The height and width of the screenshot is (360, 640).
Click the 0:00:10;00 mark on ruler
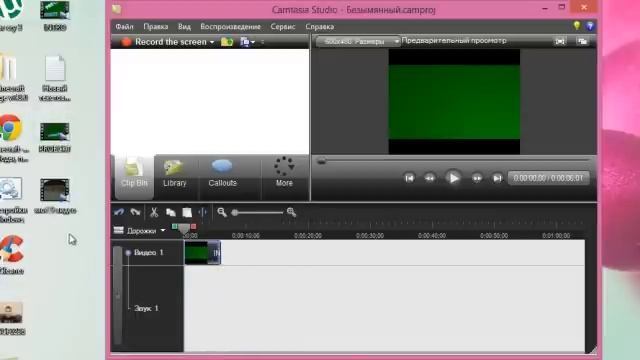(246, 236)
